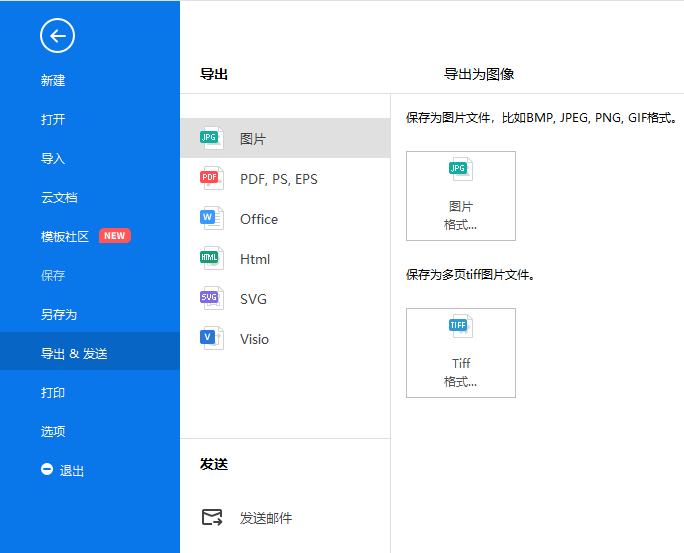Open 选项 settings in the sidebar
Screen dimensions: 684x553
(x=53, y=432)
